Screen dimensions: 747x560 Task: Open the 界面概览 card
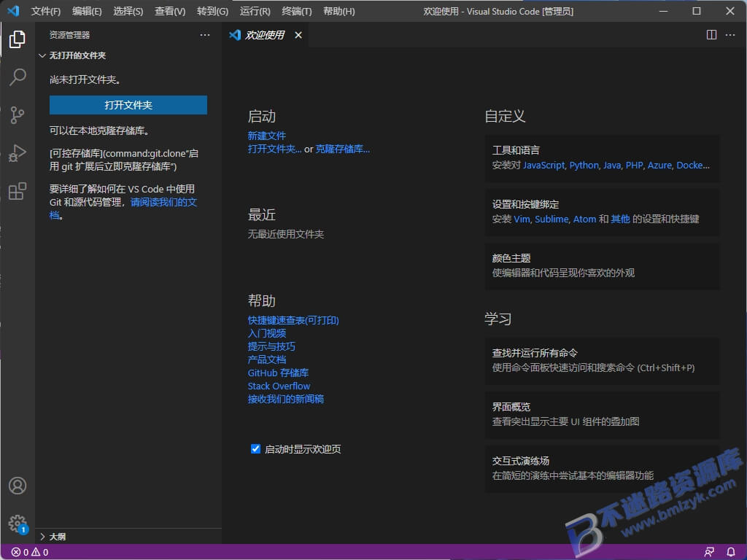click(602, 414)
